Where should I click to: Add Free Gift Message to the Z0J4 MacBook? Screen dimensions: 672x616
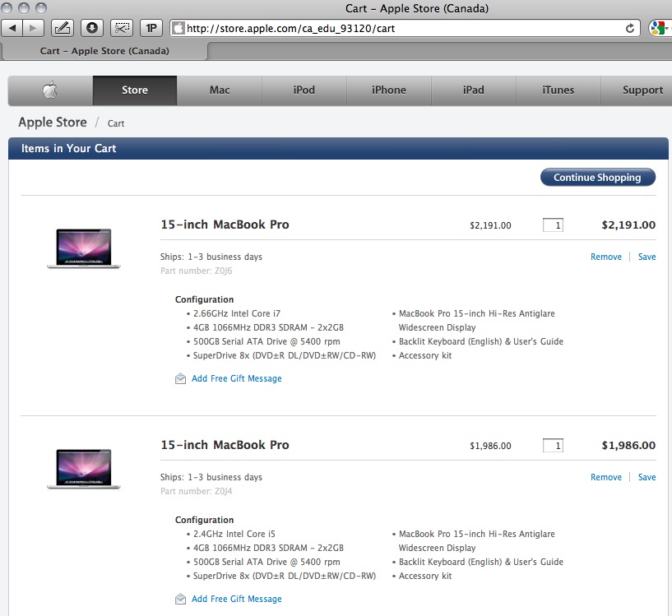pos(236,599)
